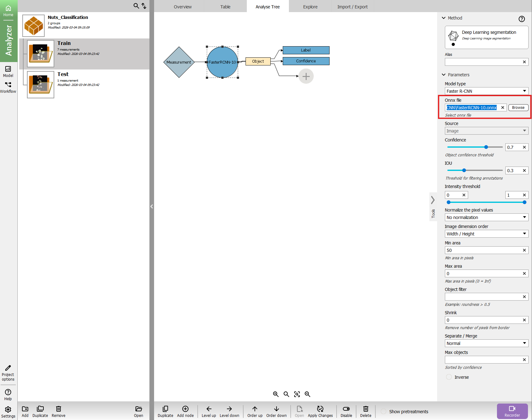Click the search magnifier in project panel
Screen dimensions: 532x420
pyautogui.click(x=136, y=6)
